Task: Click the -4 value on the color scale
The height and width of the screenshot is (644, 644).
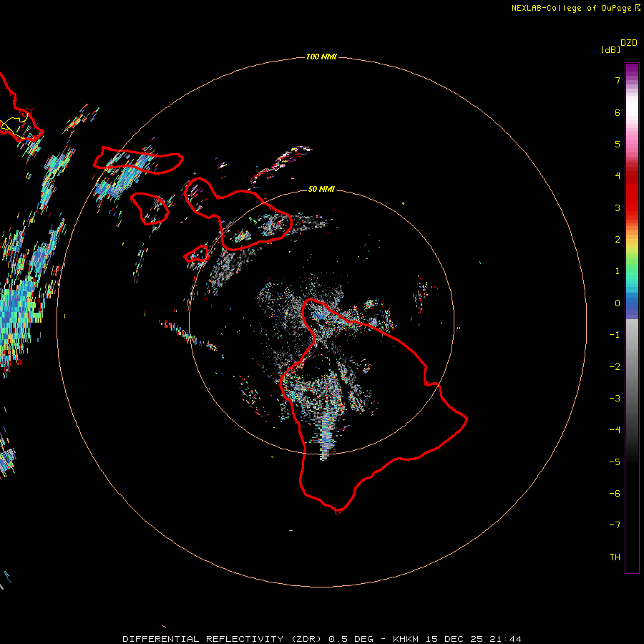Action: [x=615, y=429]
